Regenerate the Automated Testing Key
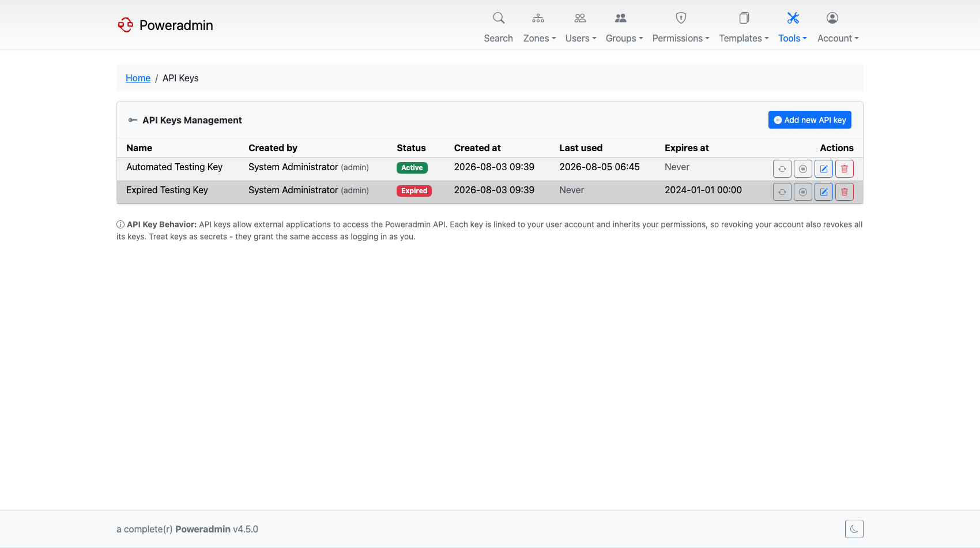This screenshot has width=980, height=548. 782,169
